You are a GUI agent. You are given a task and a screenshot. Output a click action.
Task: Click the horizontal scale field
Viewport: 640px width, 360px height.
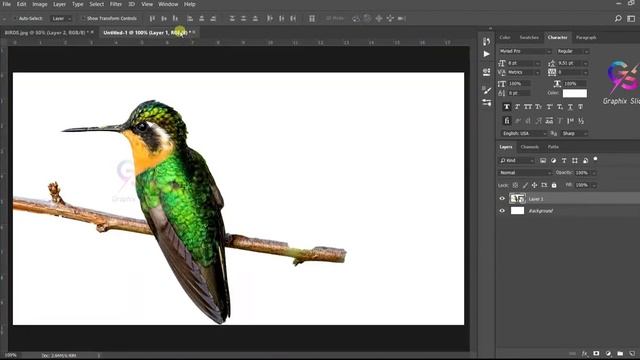[x=575, y=83]
